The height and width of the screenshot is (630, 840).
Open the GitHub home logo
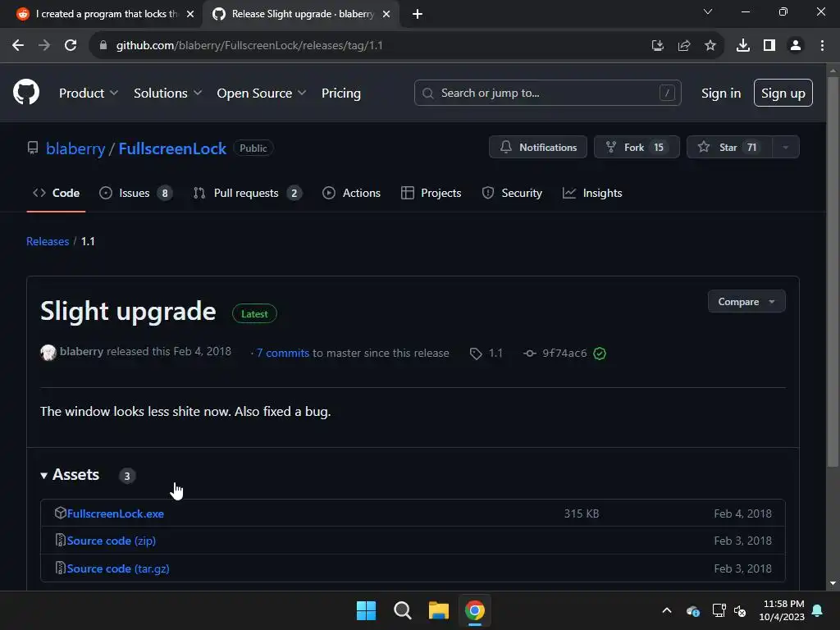pyautogui.click(x=26, y=92)
